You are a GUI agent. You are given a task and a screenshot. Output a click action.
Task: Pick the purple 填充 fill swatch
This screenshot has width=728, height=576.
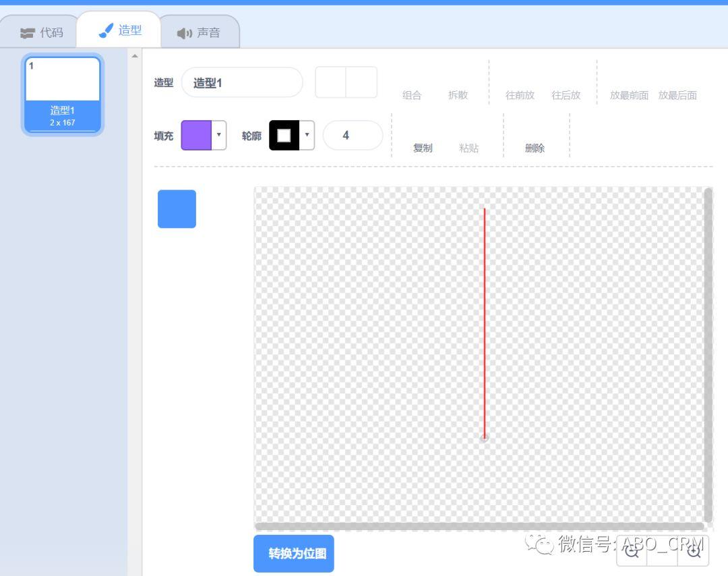coord(196,135)
